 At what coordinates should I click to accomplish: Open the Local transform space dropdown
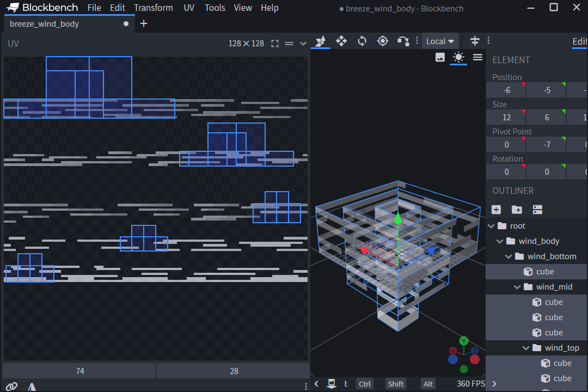[440, 41]
